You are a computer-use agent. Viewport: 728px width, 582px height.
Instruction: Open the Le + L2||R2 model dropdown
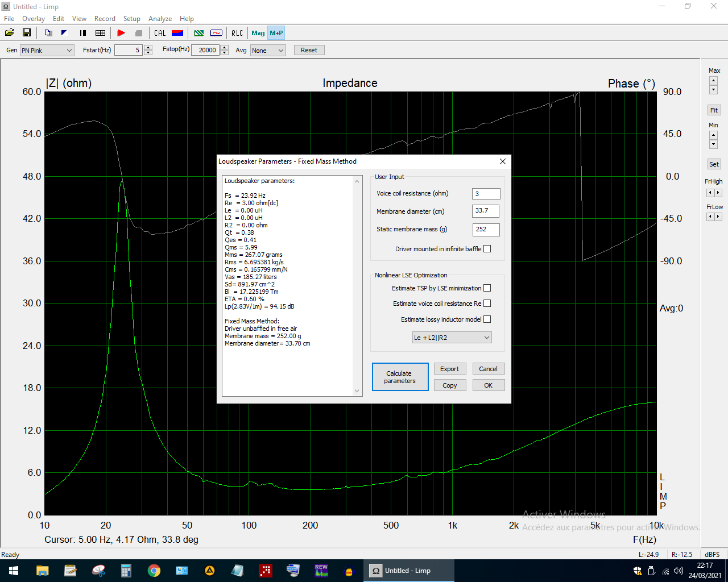tap(452, 338)
